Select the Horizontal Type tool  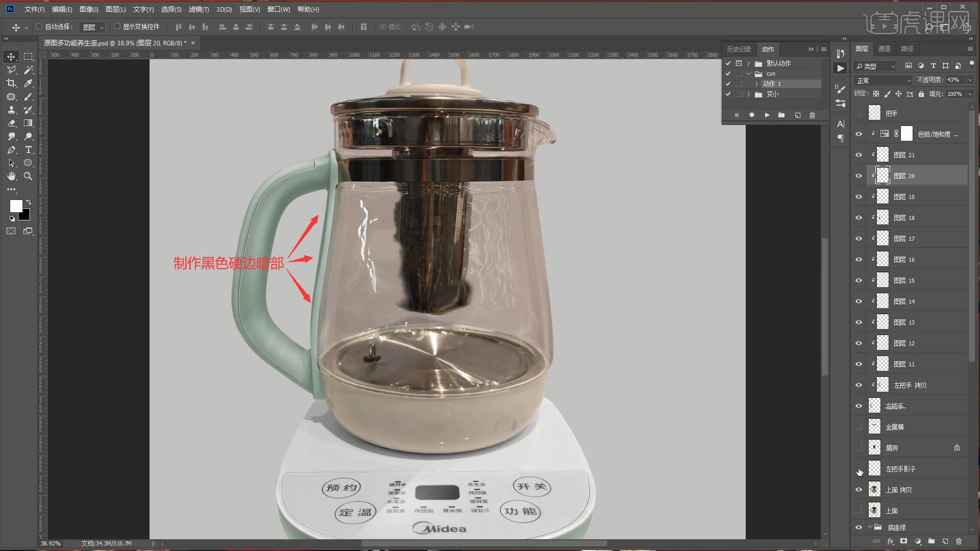(x=28, y=149)
